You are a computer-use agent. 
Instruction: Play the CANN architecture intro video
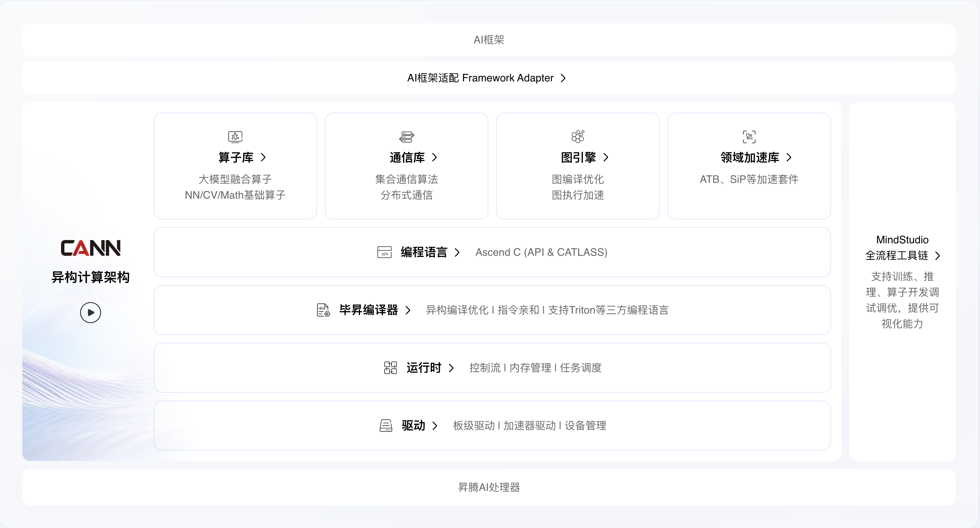[91, 313]
